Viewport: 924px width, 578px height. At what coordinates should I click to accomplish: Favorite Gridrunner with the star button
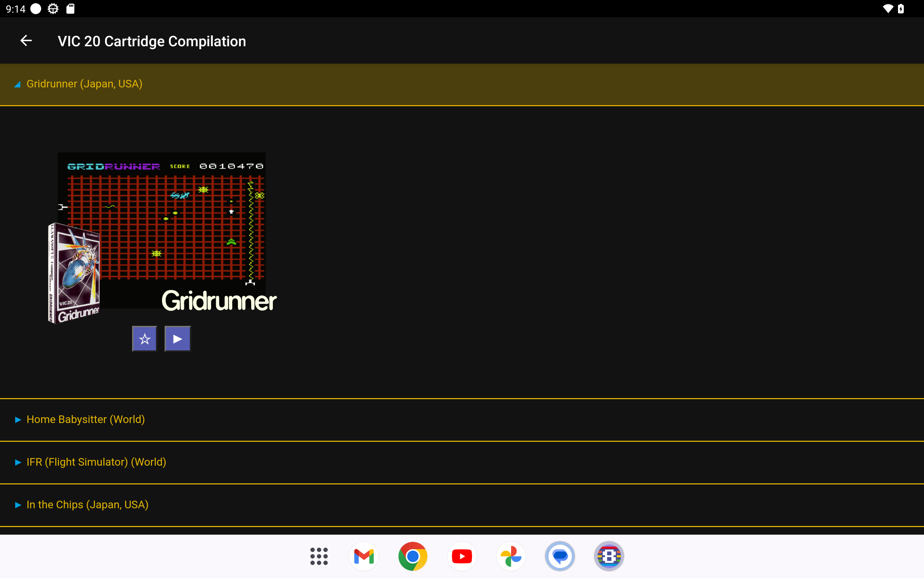coord(144,339)
